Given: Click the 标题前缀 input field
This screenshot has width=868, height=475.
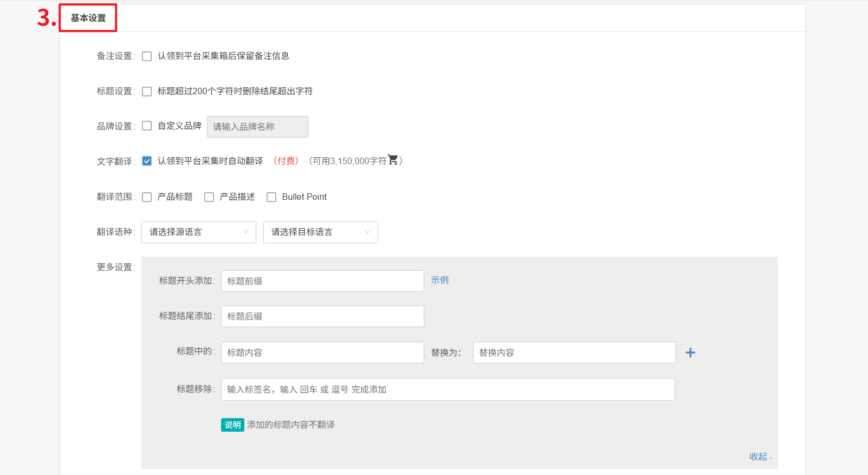Looking at the screenshot, I should (322, 281).
